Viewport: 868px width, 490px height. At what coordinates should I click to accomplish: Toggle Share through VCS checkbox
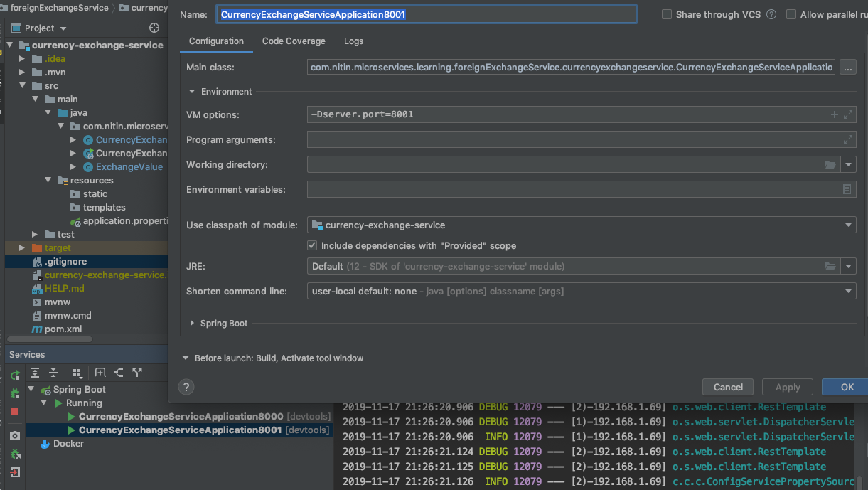pos(667,14)
